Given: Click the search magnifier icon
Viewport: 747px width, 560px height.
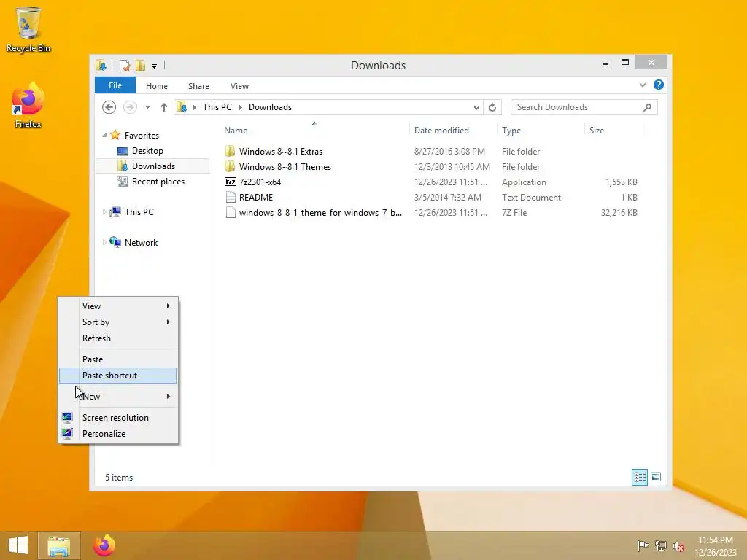Looking at the screenshot, I should 648,107.
